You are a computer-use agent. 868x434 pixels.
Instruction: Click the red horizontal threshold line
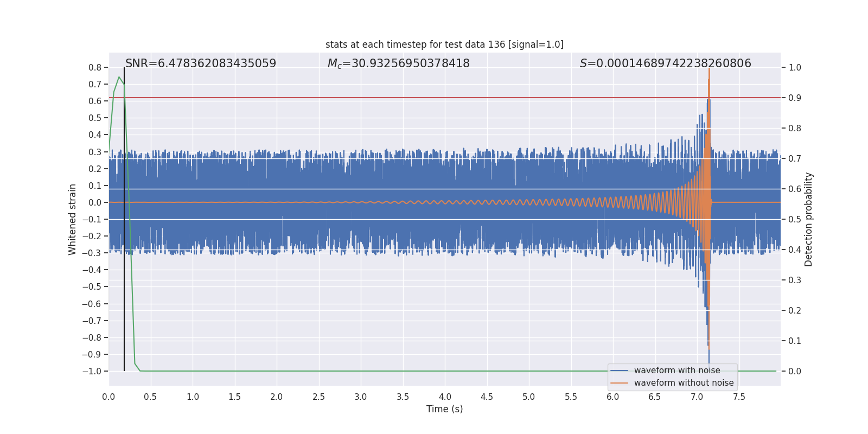[x=434, y=98]
